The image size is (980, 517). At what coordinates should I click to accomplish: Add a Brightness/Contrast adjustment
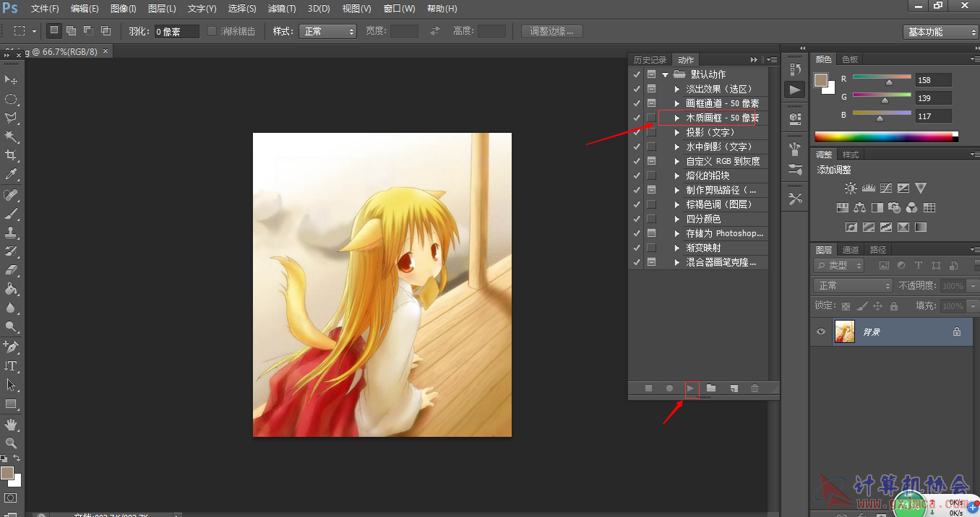click(851, 188)
